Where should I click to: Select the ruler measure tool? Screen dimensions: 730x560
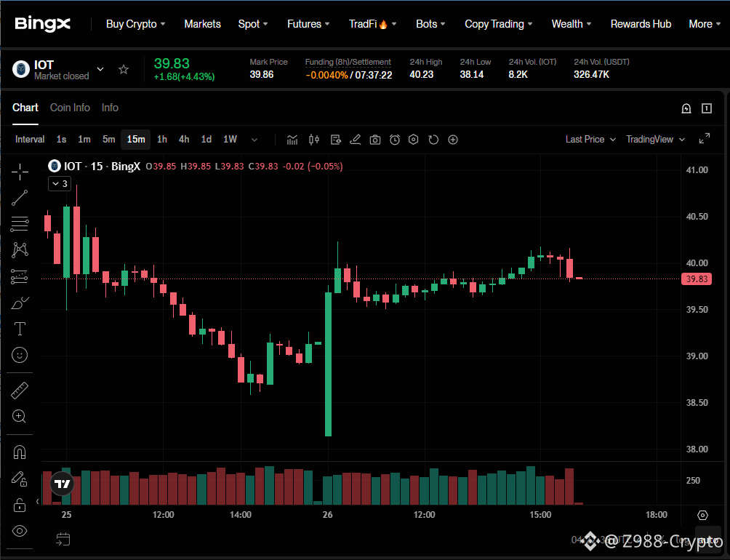click(x=20, y=391)
